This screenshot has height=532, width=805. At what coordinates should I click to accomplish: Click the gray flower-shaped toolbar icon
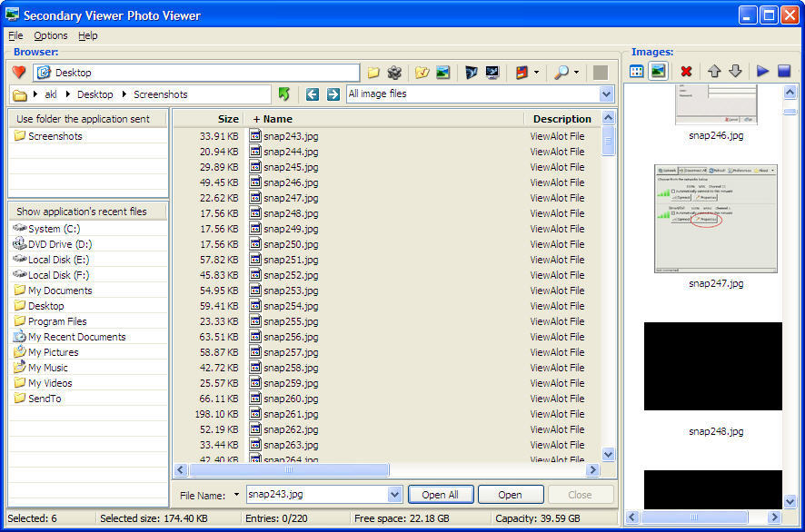click(394, 73)
